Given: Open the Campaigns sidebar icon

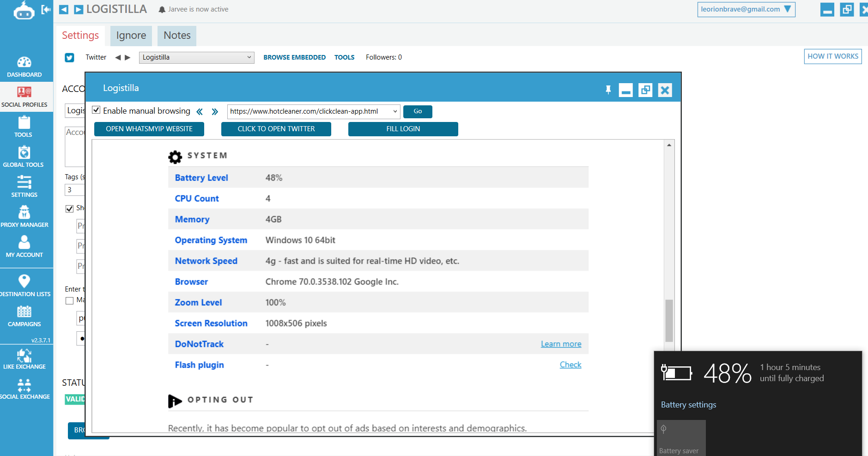Looking at the screenshot, I should pos(24,316).
